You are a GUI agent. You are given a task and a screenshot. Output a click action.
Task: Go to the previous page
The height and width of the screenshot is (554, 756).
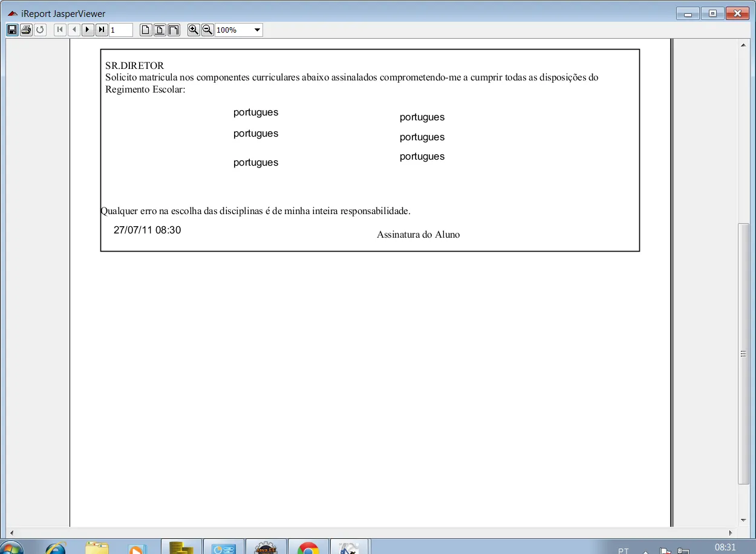(74, 30)
